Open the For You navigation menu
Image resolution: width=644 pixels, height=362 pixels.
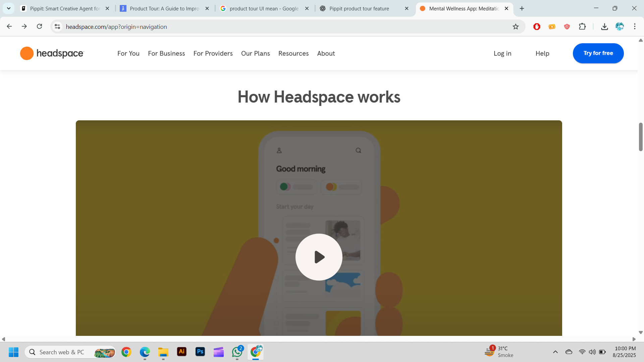[x=128, y=53]
